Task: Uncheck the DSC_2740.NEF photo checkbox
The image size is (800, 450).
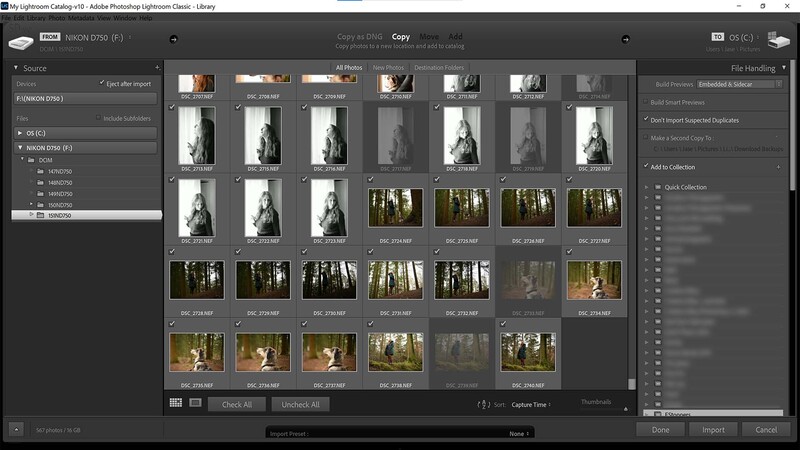Action: (x=504, y=324)
